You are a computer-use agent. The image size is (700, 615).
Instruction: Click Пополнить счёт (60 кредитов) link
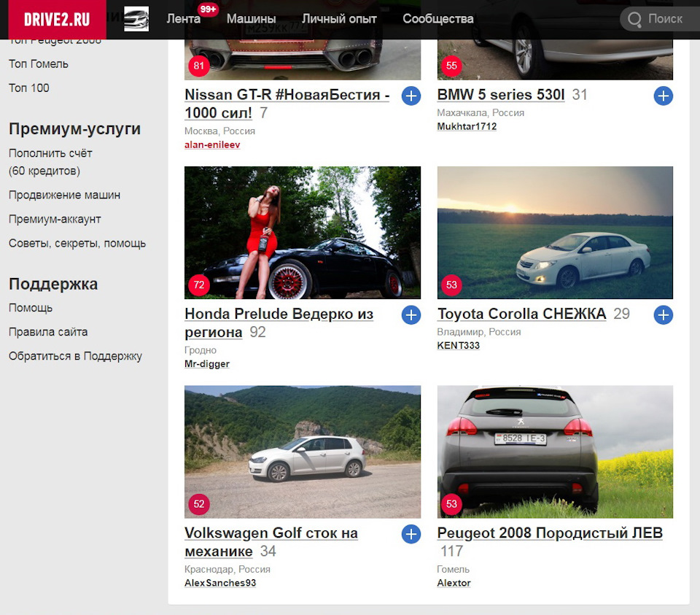point(50,162)
